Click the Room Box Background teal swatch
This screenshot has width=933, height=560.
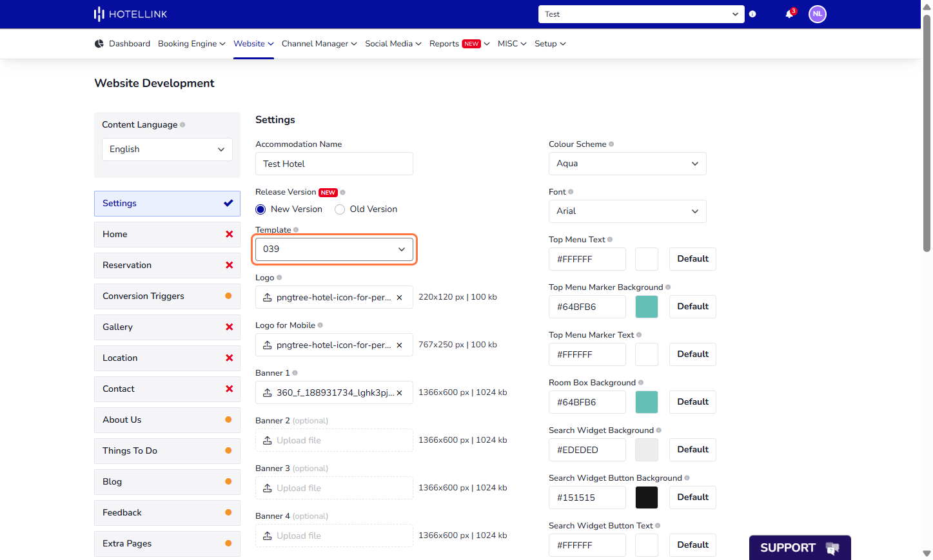tap(647, 402)
